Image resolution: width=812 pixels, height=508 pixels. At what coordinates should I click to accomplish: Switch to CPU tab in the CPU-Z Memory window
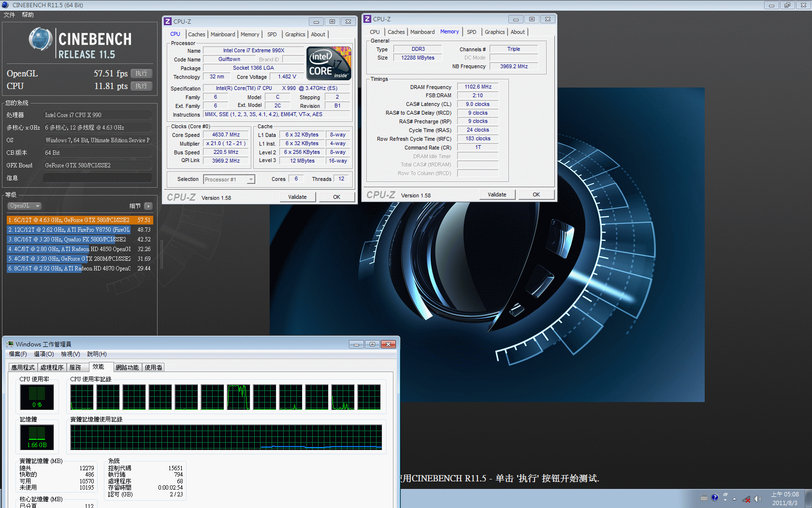click(375, 32)
